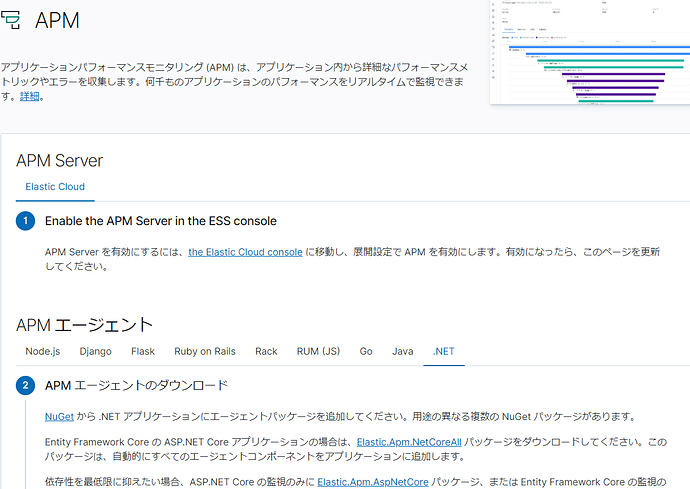Switch to the Flask agent tab
690x489 pixels.
coord(143,351)
